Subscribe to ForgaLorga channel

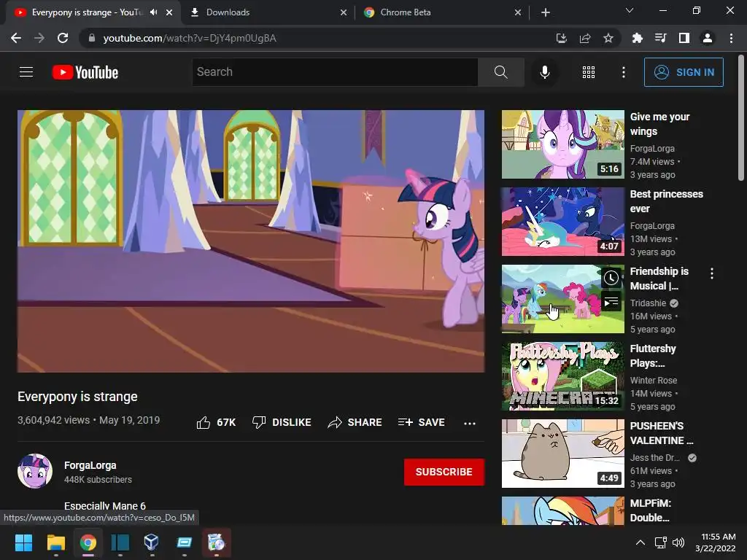coord(444,472)
